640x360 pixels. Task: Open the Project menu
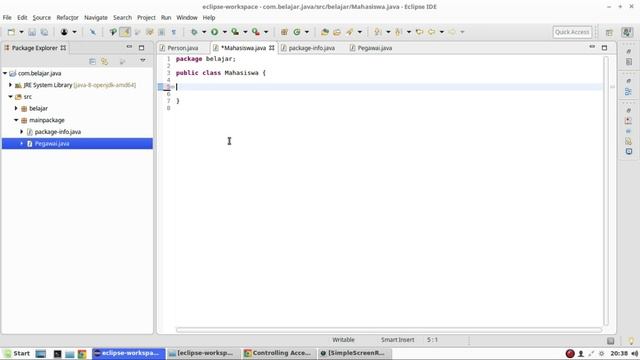pyautogui.click(x=146, y=18)
